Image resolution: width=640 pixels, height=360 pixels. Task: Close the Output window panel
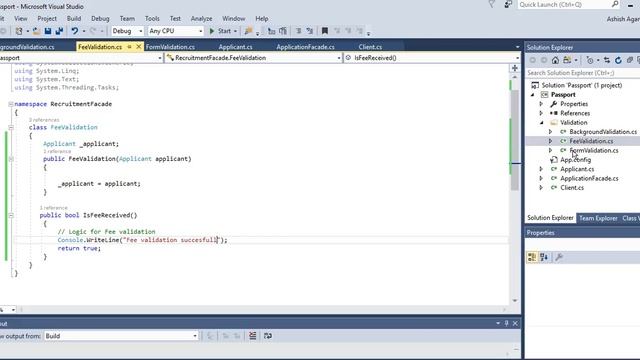(x=515, y=323)
